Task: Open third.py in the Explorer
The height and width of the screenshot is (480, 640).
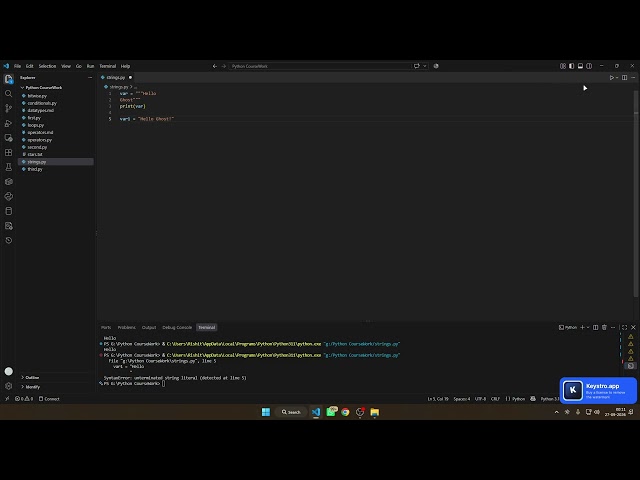Action: click(x=35, y=169)
